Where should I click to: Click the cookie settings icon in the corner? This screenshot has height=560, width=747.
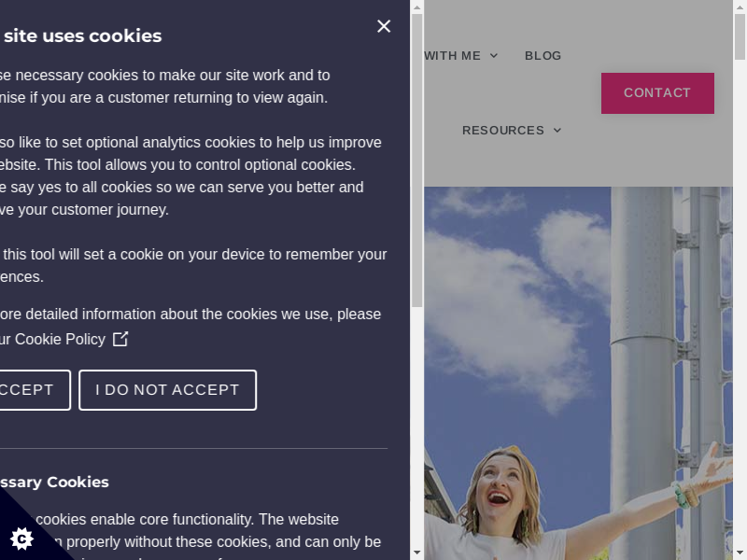[x=21, y=538]
